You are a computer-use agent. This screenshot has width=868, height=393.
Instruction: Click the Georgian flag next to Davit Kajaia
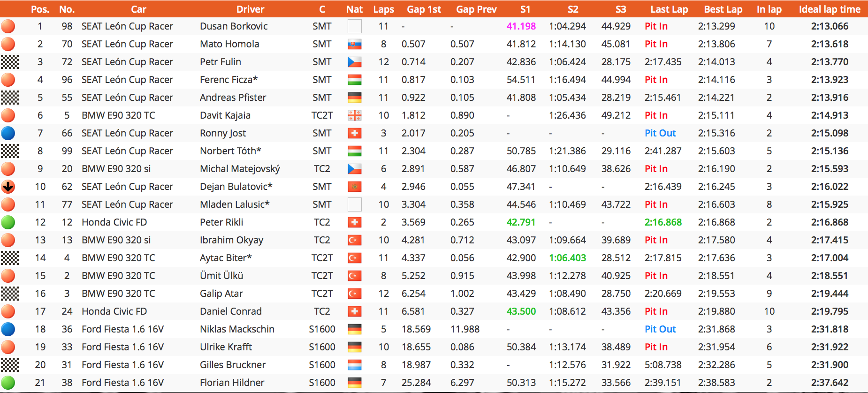[355, 115]
